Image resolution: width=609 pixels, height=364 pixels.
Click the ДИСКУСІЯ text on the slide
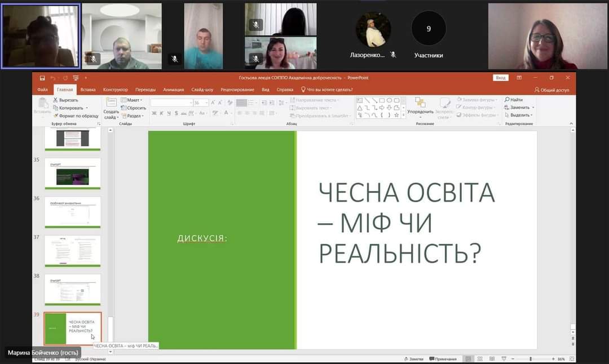pyautogui.click(x=202, y=238)
